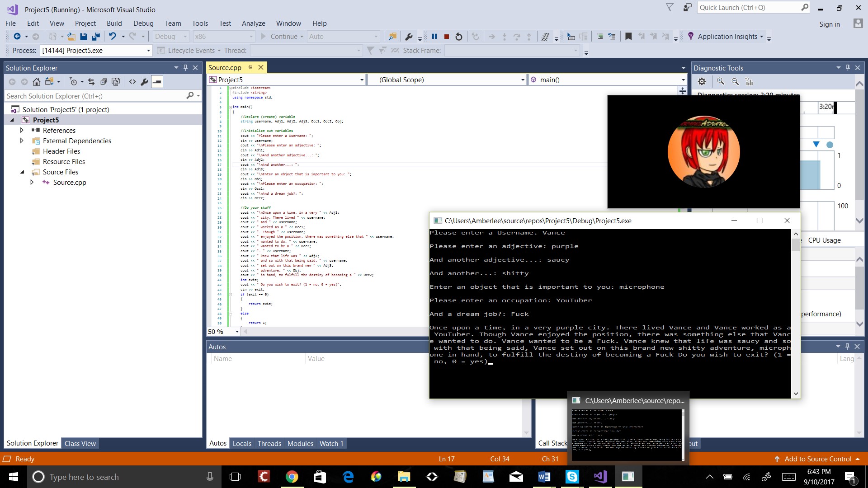Viewport: 868px width, 488px height.
Task: Switch to the Watch 1 tab
Action: pyautogui.click(x=331, y=444)
